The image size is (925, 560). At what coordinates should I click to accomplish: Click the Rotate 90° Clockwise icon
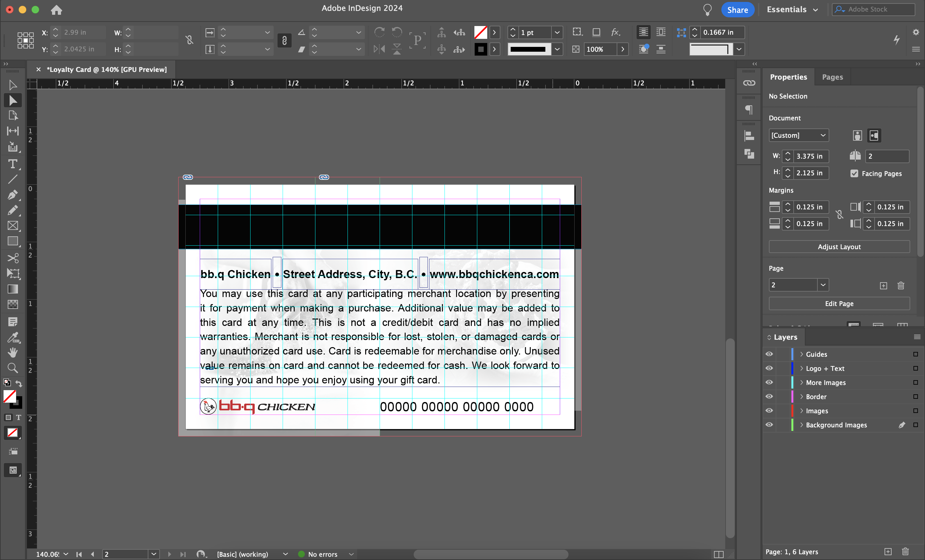click(380, 32)
